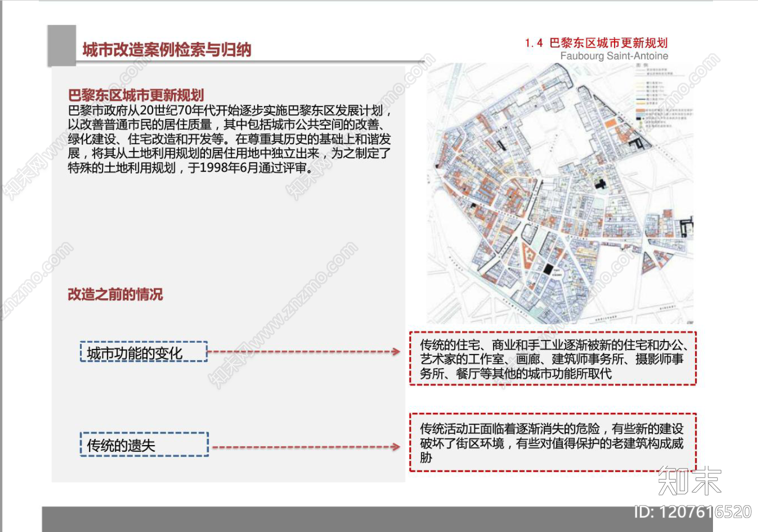Click the black legend square in the map key
The image size is (758, 532).
(x=638, y=118)
